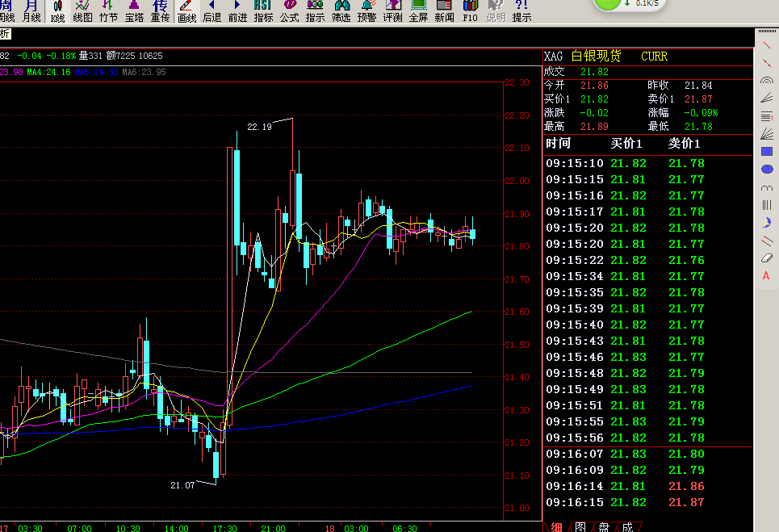
Task: Toggle the 画线 drawing mode button
Action: coord(186,10)
